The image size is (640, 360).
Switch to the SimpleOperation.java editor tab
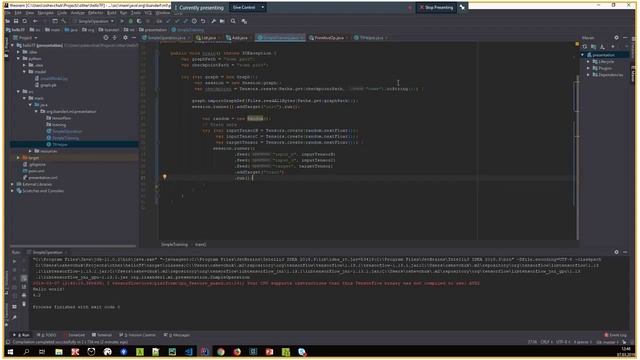tap(166, 38)
